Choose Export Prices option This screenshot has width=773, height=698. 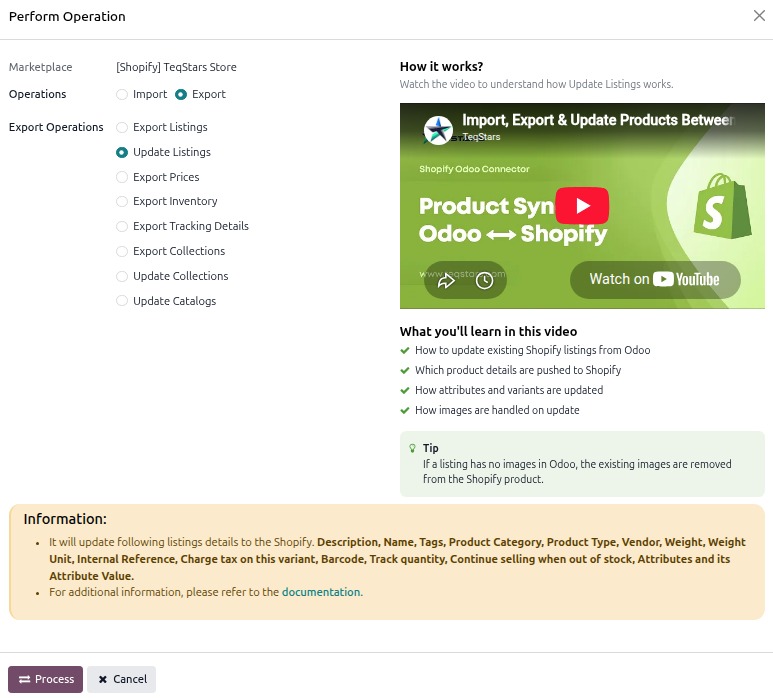(122, 177)
